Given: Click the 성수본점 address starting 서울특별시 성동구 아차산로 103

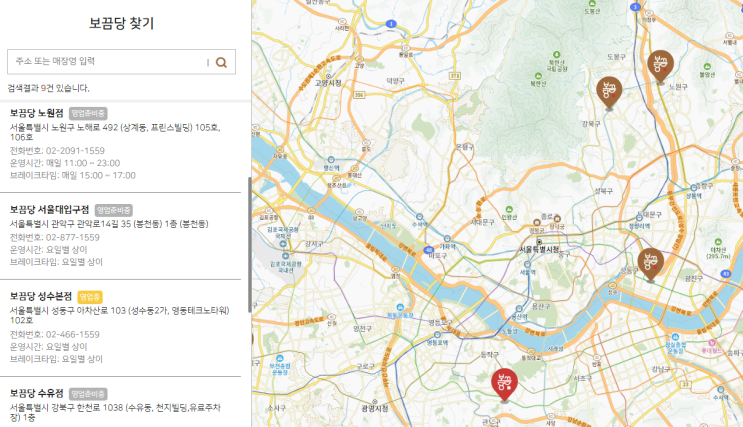Looking at the screenshot, I should pos(119,315).
